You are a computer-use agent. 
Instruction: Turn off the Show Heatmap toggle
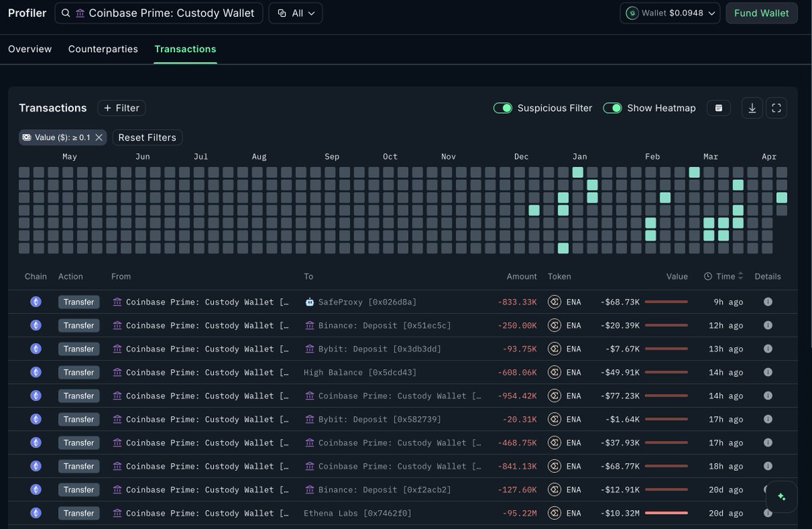tap(612, 108)
